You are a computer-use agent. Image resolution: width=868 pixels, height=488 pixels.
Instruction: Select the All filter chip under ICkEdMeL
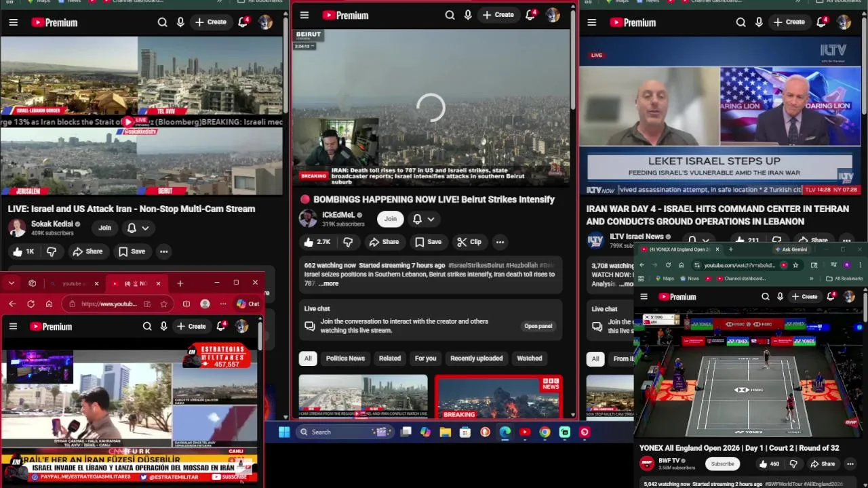pyautogui.click(x=308, y=358)
